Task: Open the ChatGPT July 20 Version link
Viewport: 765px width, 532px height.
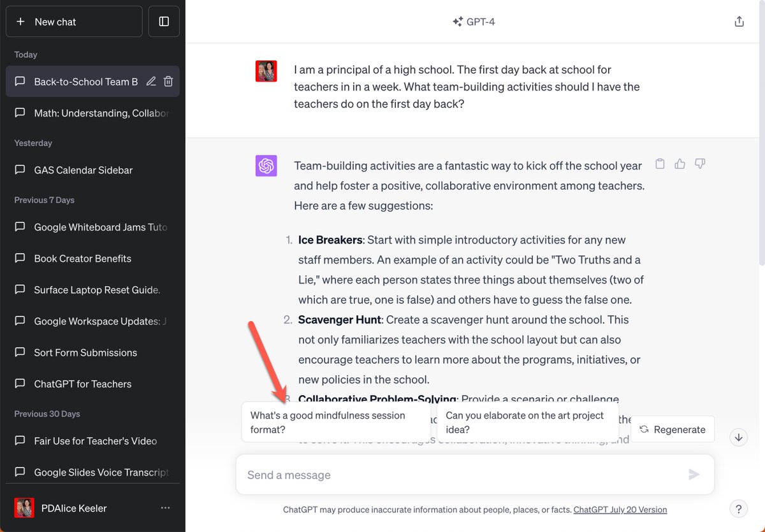Action: [x=620, y=510]
